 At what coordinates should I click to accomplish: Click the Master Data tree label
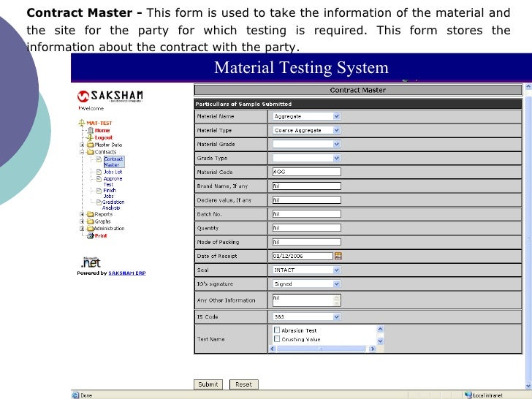[108, 145]
